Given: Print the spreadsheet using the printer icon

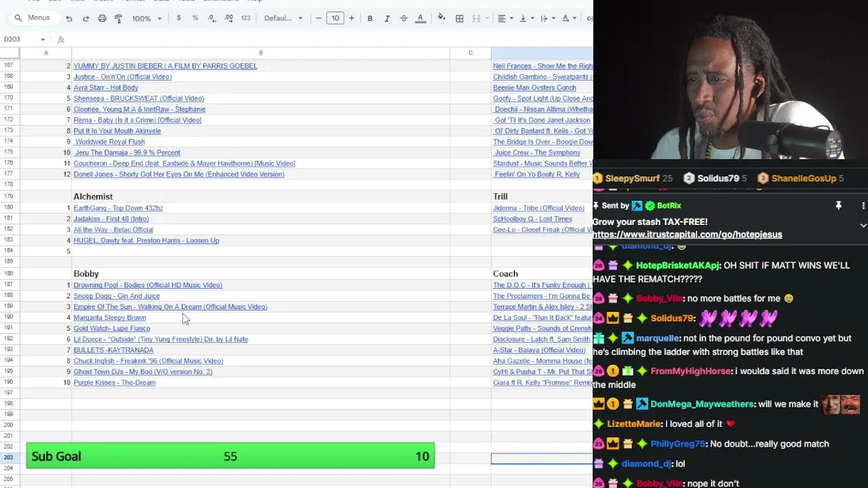Looking at the screenshot, I should tap(102, 18).
